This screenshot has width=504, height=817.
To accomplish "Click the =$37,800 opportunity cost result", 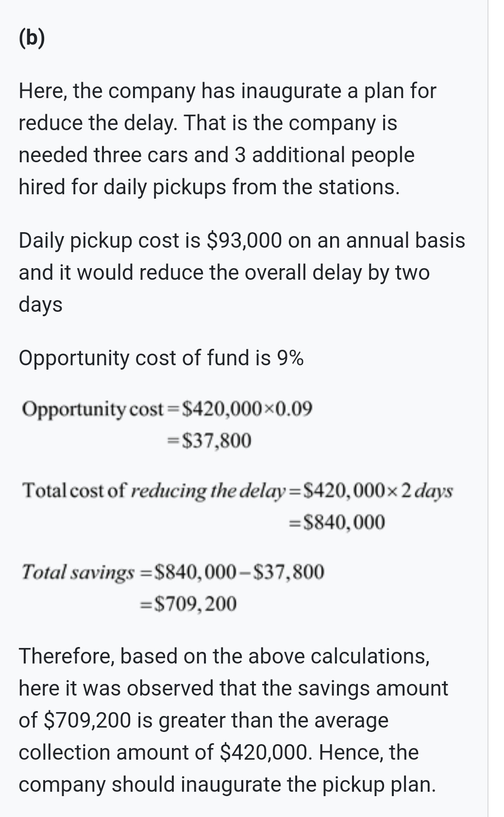I will click(209, 441).
